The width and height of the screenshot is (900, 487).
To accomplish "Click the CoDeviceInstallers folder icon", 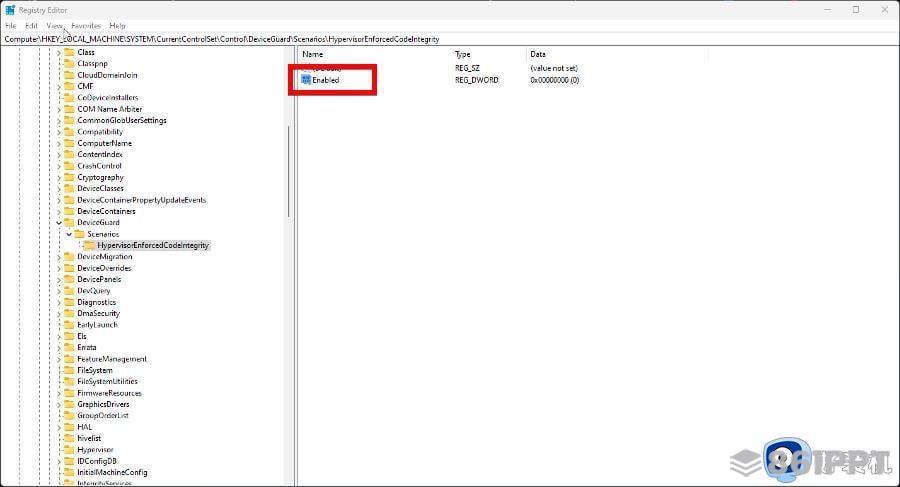I will point(69,98).
